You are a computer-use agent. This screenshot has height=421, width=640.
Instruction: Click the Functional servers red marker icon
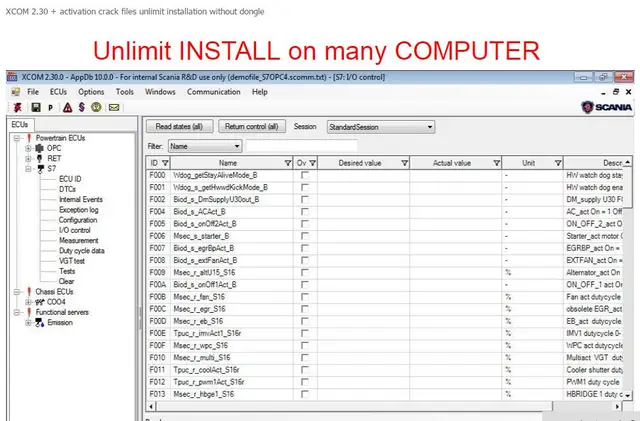coord(29,312)
